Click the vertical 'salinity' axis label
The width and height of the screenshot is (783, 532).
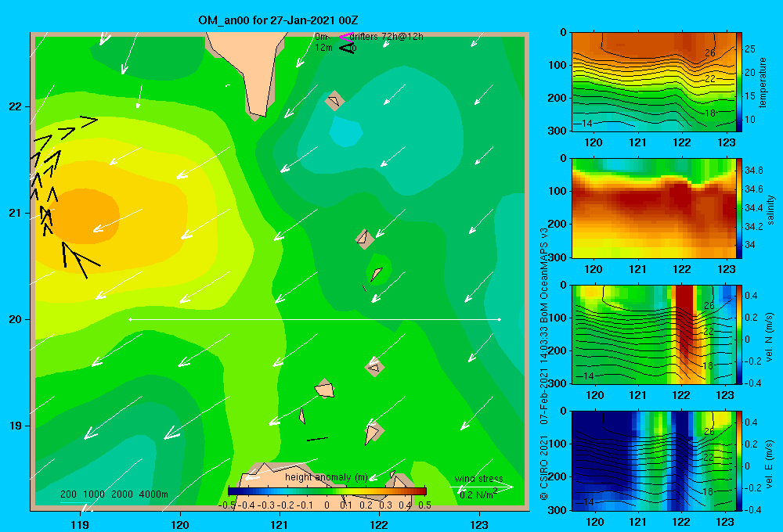771,210
